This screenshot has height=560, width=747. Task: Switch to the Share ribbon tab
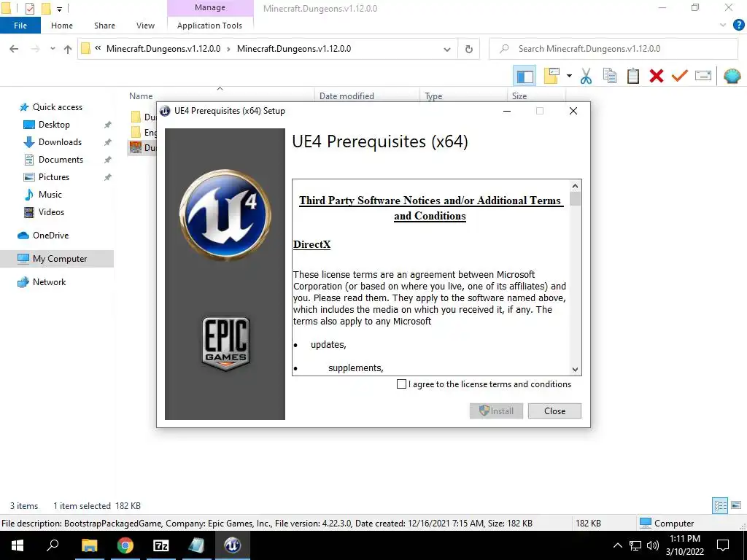coord(104,26)
